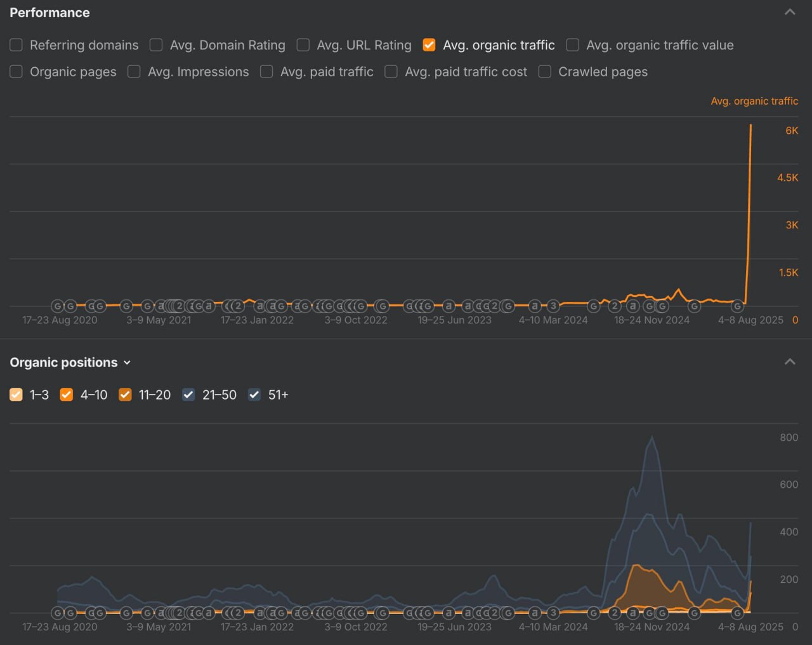
Task: Enable Avg. Domain Rating checkbox
Action: 156,45
